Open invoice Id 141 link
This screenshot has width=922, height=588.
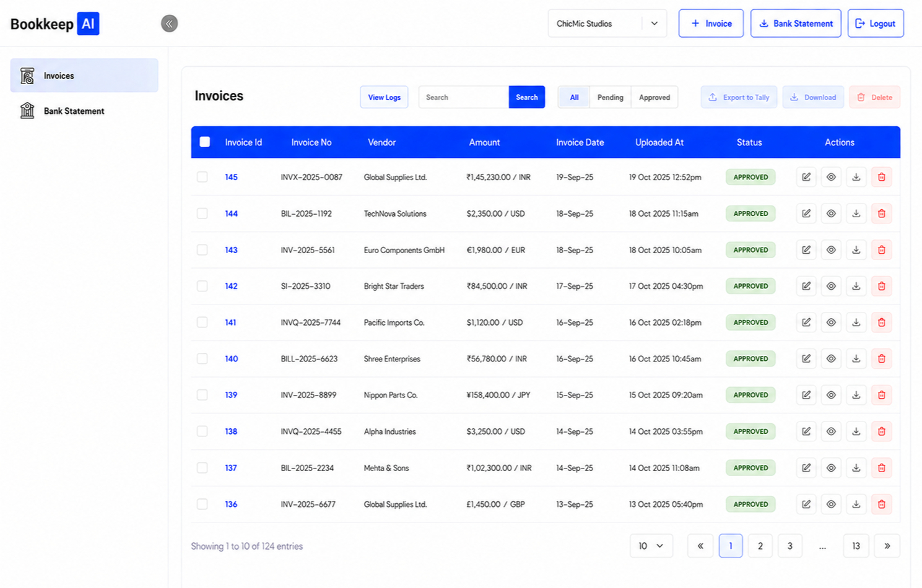[230, 322]
